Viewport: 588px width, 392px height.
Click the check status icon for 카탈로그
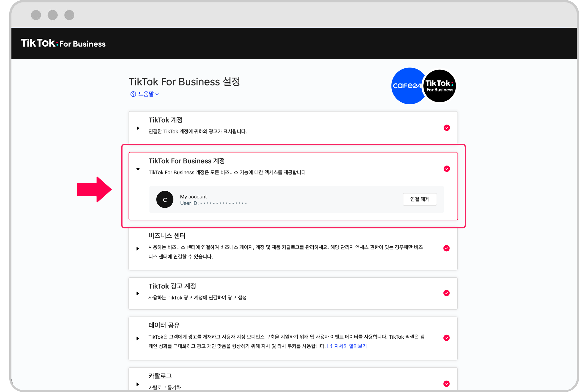[x=446, y=384]
